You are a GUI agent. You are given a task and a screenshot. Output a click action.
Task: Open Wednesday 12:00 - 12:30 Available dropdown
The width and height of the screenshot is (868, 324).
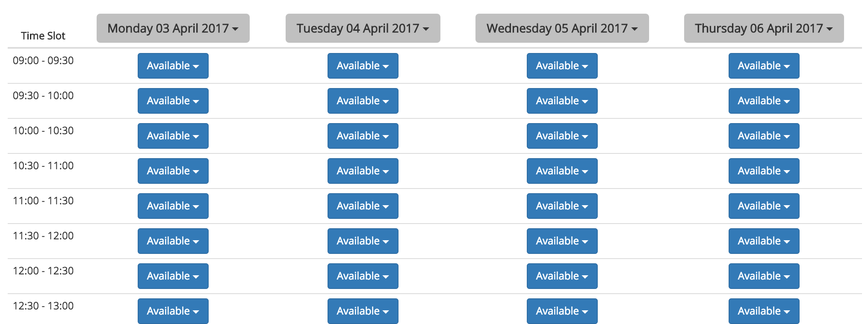point(562,276)
